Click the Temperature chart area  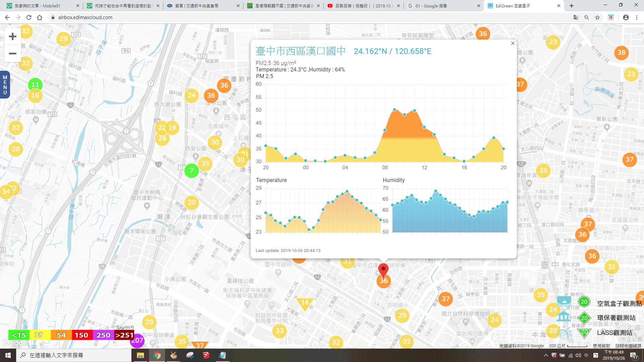coord(323,210)
